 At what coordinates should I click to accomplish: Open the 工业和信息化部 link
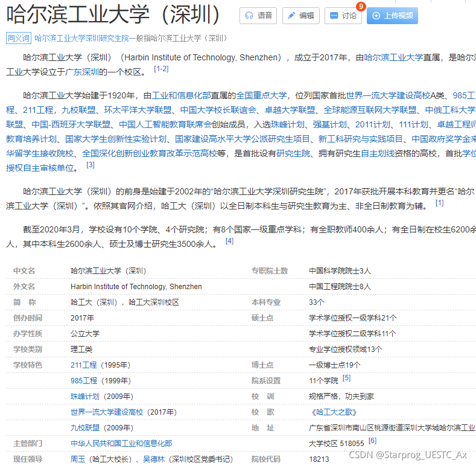[181, 95]
